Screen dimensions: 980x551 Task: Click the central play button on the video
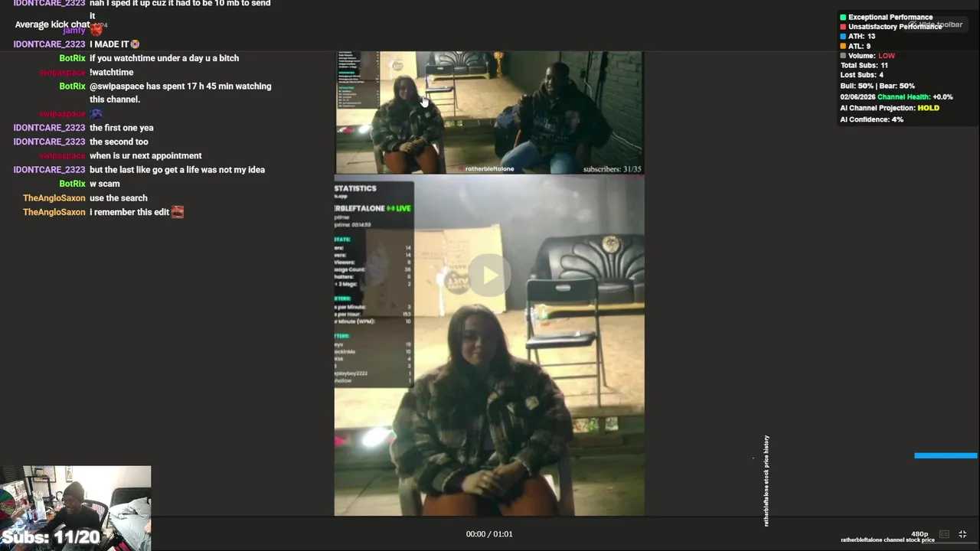pyautogui.click(x=490, y=275)
